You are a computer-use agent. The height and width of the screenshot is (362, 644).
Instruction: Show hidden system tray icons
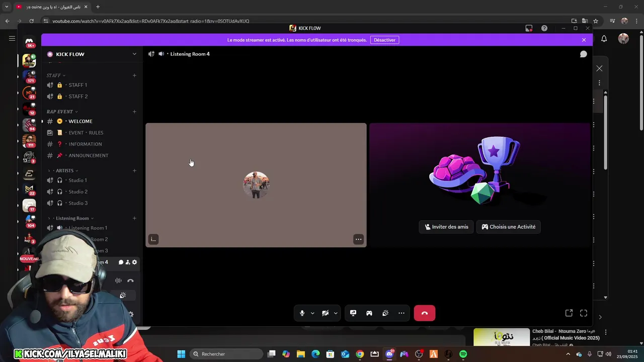click(x=568, y=354)
